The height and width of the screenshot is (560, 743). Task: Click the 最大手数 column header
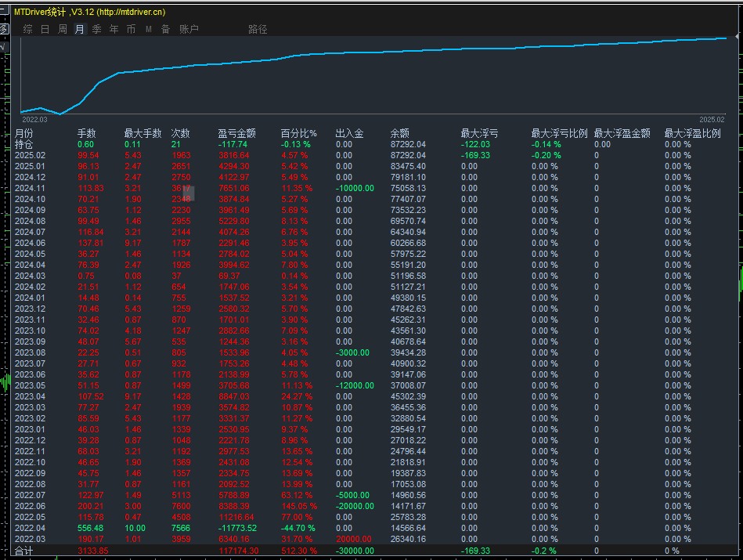click(x=142, y=133)
